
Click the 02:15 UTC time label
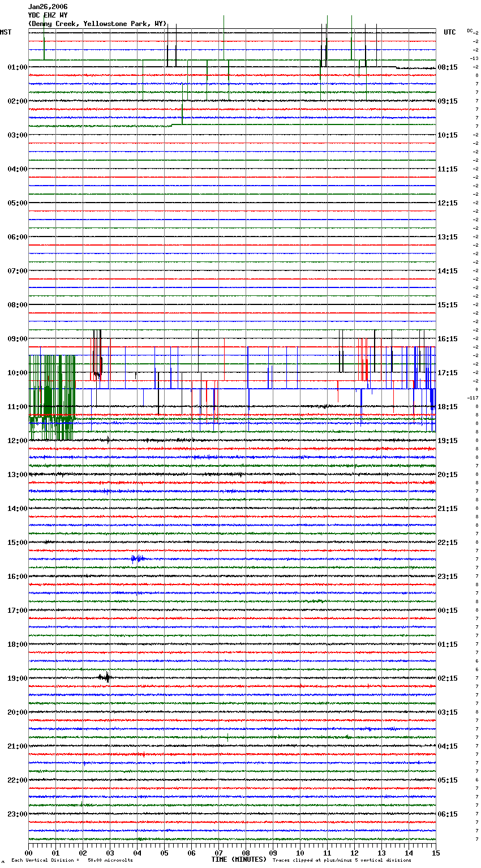point(448,678)
